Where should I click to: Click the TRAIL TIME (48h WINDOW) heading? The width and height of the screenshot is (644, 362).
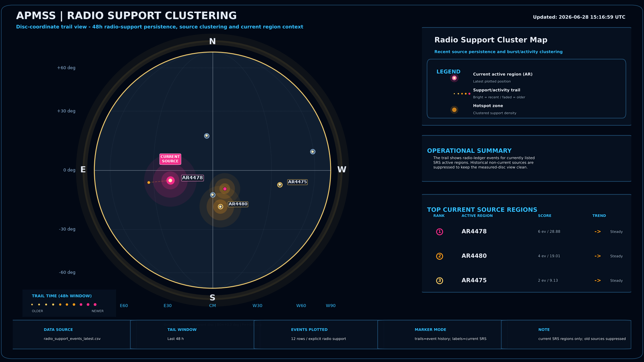point(62,296)
